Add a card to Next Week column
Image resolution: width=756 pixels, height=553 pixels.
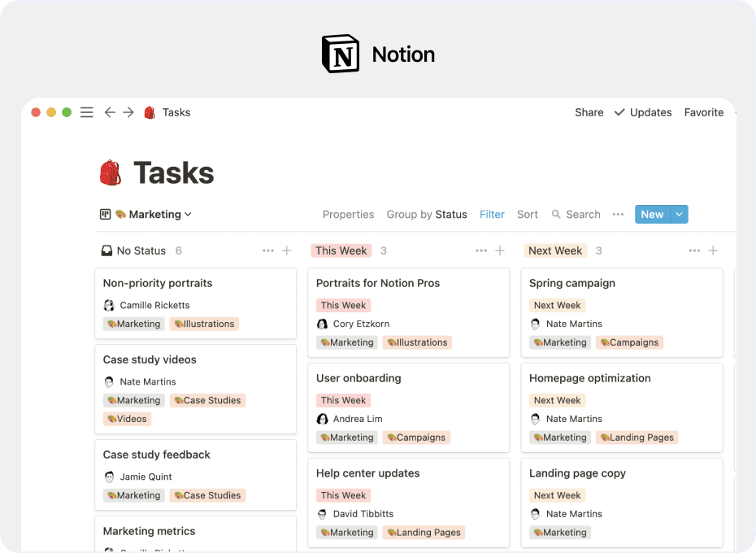713,250
